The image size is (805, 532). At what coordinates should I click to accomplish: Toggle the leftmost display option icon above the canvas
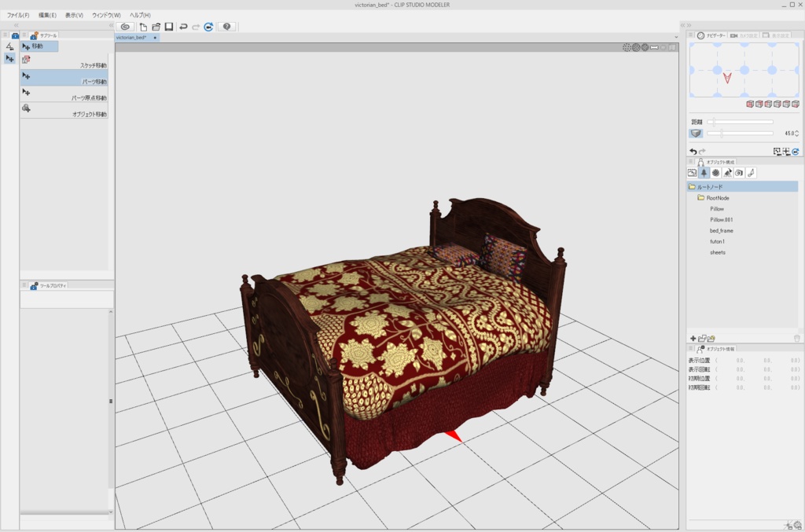pos(627,47)
